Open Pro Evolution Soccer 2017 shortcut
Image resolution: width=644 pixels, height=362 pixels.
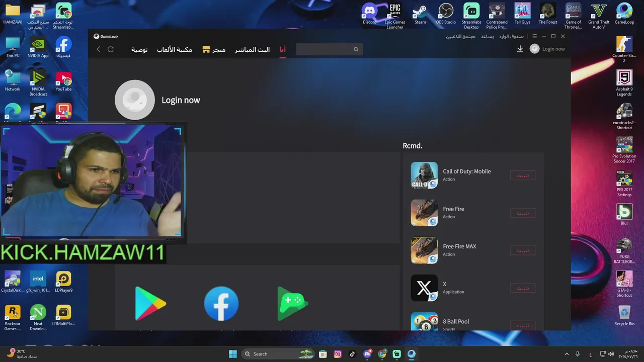[624, 150]
